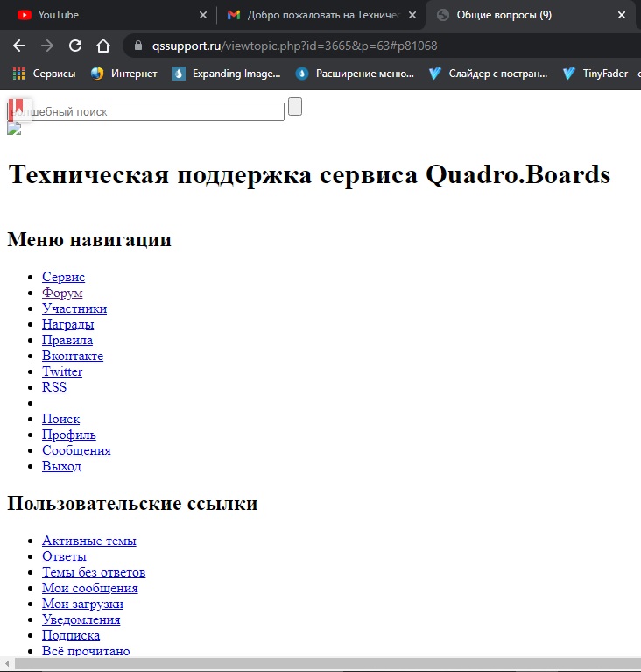View site security lock info
This screenshot has width=641, height=672.
point(138,46)
